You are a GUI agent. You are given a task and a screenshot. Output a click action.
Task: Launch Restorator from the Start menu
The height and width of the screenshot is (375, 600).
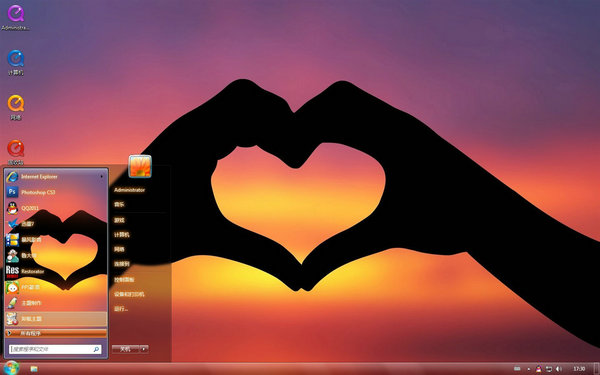(56, 271)
